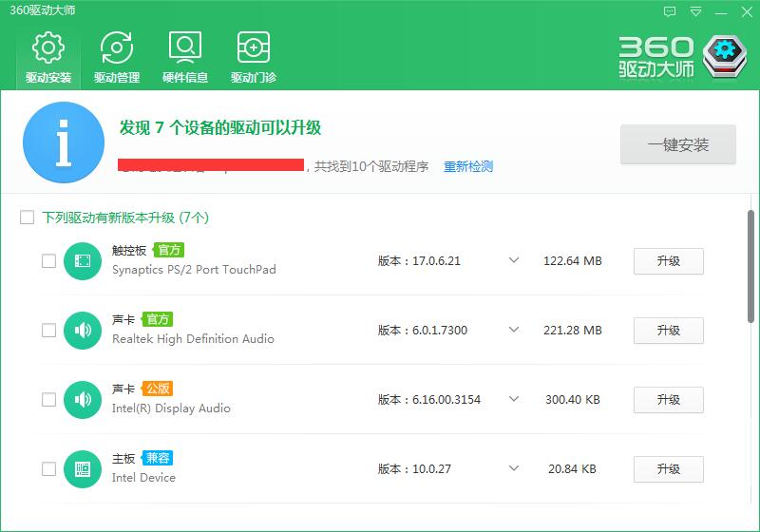The image size is (760, 532).
Task: Click the 360驱动大师 logo icon
Action: tap(724, 56)
